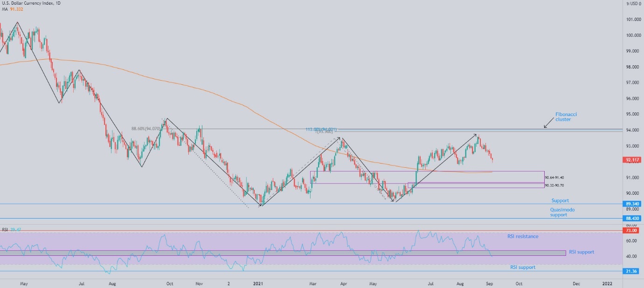Click the Nov label on time axis

pyautogui.click(x=199, y=283)
